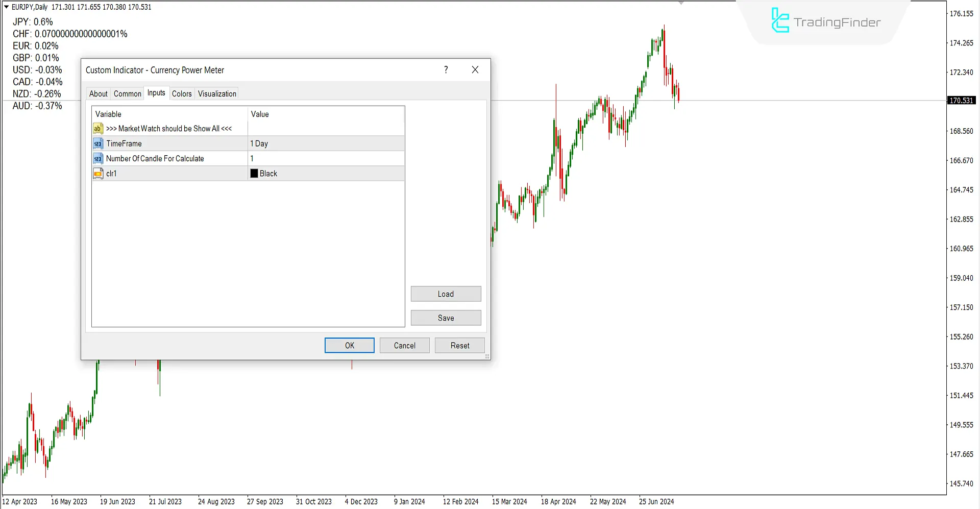Click the '123' numeric icon beside TimeFrame
The width and height of the screenshot is (980, 509).
[98, 143]
